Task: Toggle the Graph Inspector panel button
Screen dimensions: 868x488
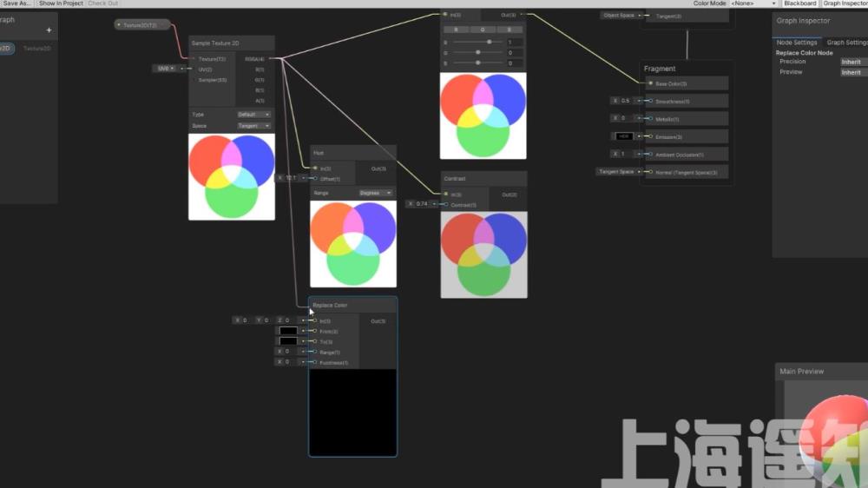Action: pos(845,3)
